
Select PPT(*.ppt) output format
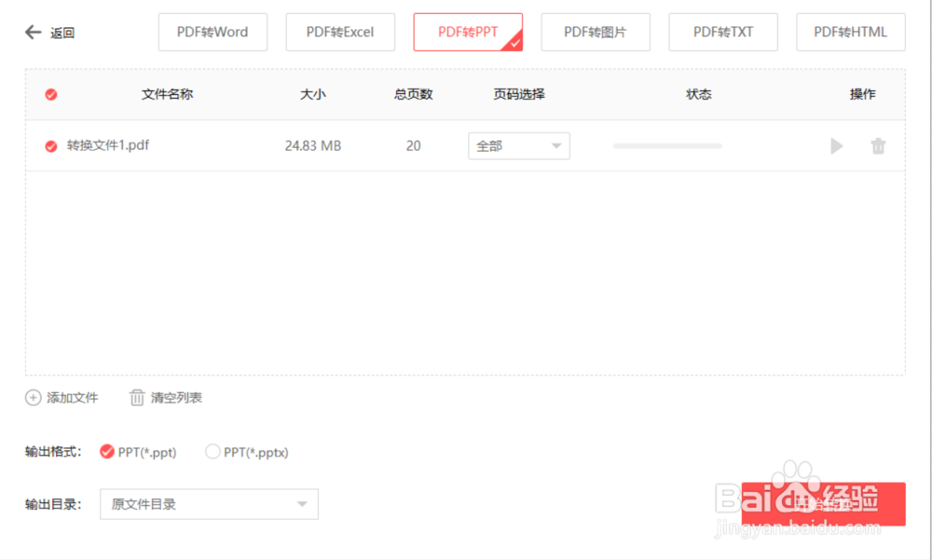pyautogui.click(x=107, y=452)
